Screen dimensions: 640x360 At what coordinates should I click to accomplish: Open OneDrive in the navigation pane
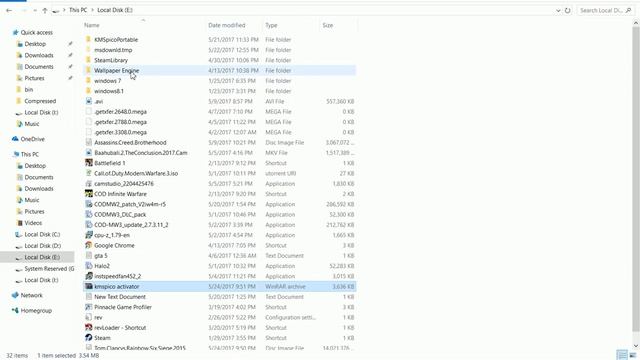click(x=32, y=139)
